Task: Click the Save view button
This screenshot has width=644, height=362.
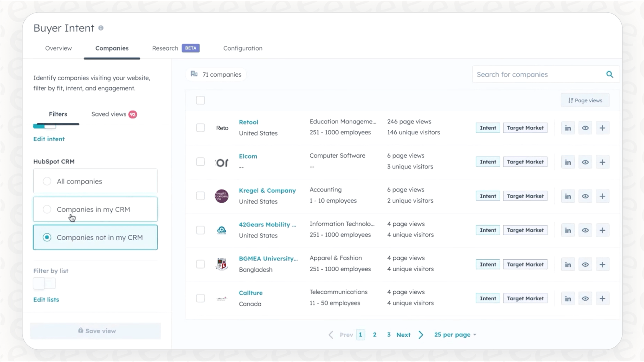Action: [x=95, y=331]
